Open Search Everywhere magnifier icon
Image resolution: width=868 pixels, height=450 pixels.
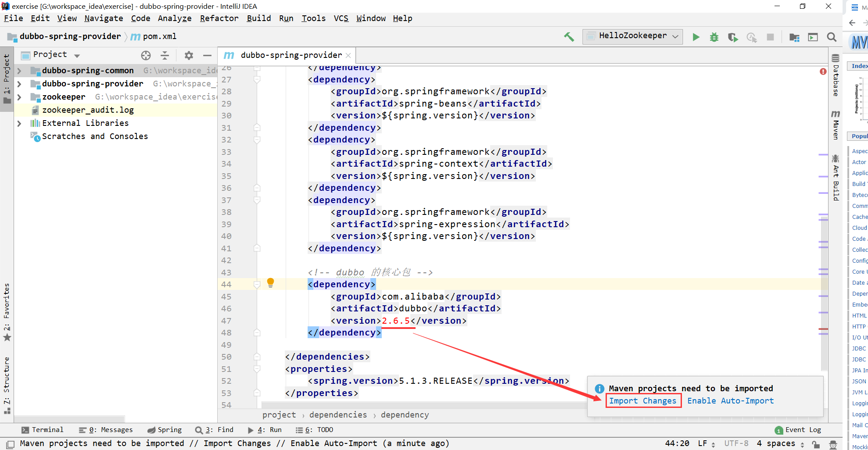(x=832, y=37)
